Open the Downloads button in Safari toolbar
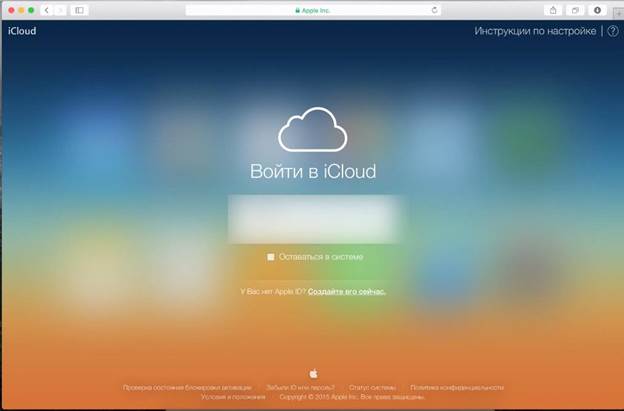 (x=598, y=9)
